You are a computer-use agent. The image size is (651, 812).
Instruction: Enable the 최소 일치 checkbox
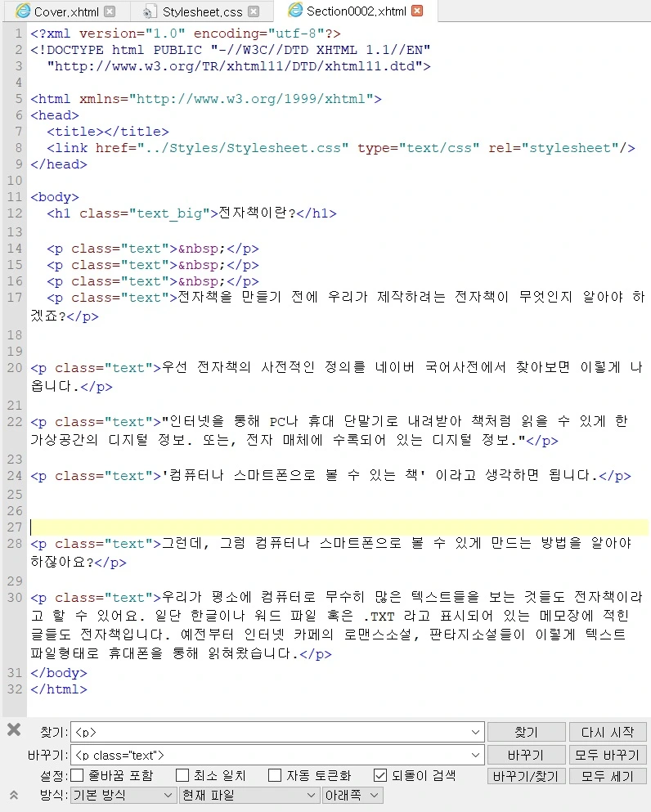[182, 775]
